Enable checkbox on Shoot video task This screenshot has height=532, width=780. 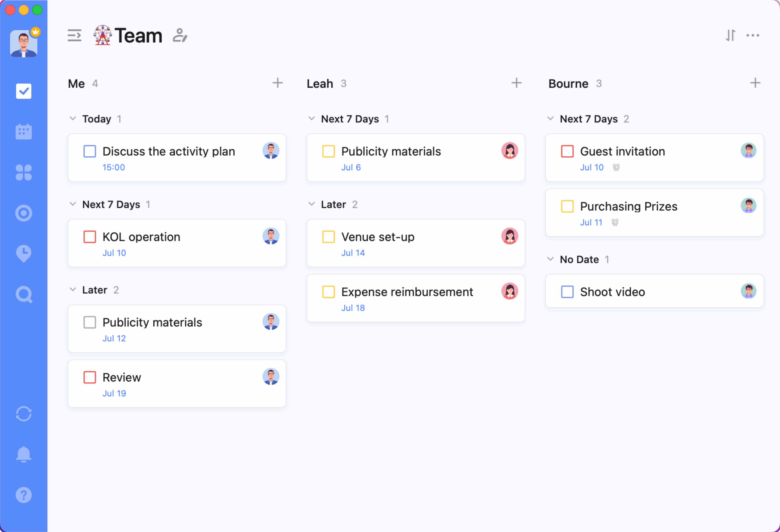566,291
